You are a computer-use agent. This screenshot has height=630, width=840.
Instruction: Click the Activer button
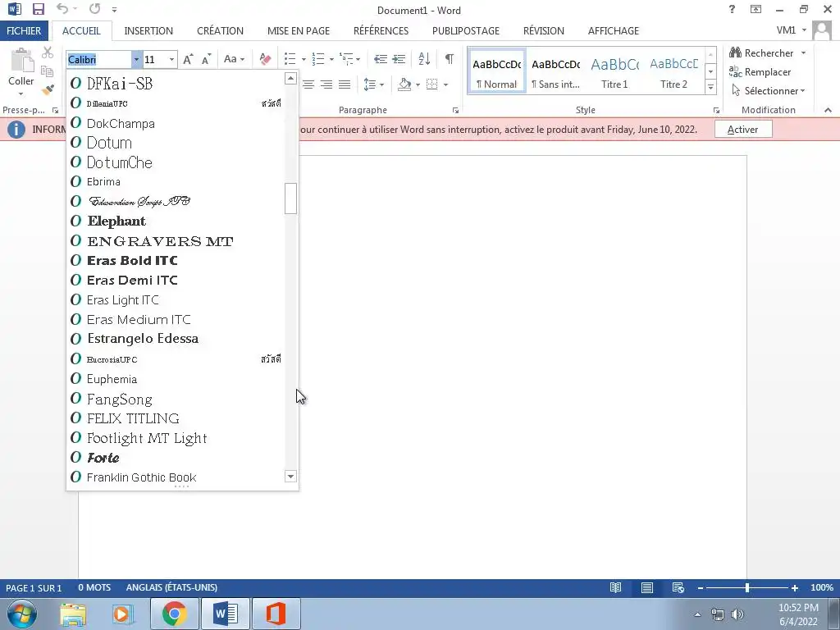(x=743, y=129)
